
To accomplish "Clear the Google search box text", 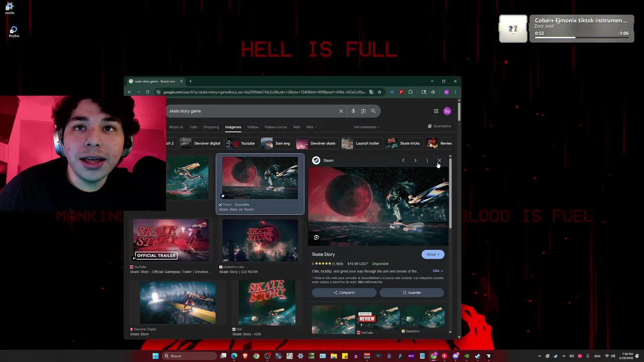I will [341, 111].
